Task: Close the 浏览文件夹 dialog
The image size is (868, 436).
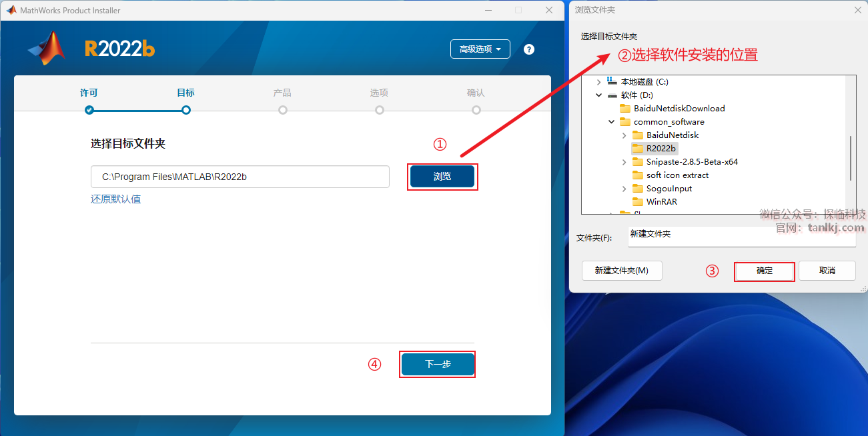Action: pos(857,10)
